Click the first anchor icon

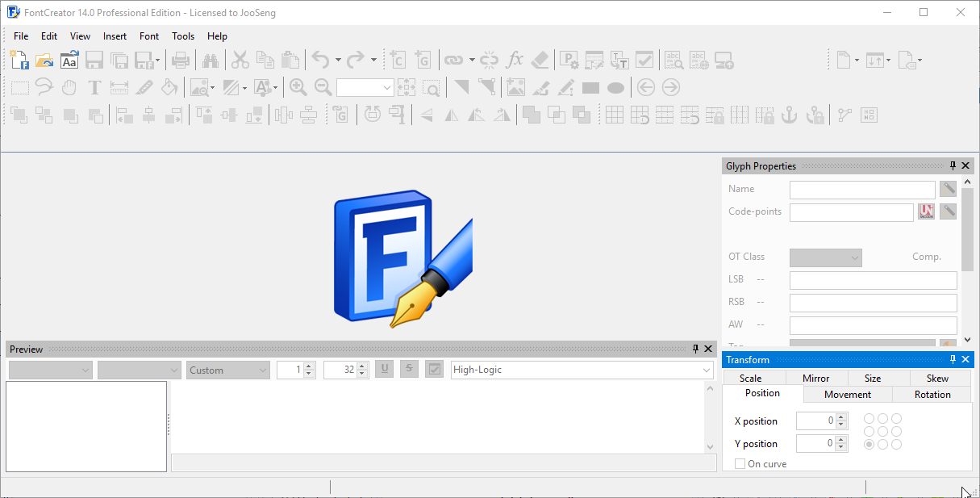[790, 115]
